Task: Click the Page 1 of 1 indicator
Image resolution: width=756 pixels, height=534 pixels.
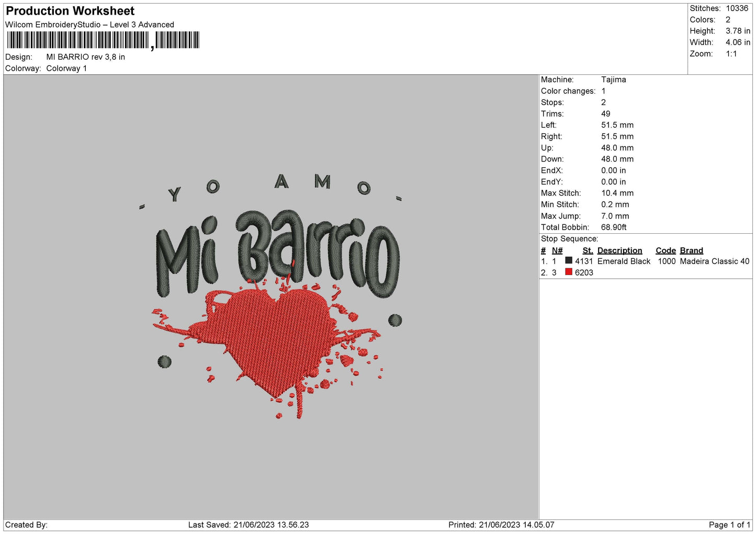Action: point(729,525)
